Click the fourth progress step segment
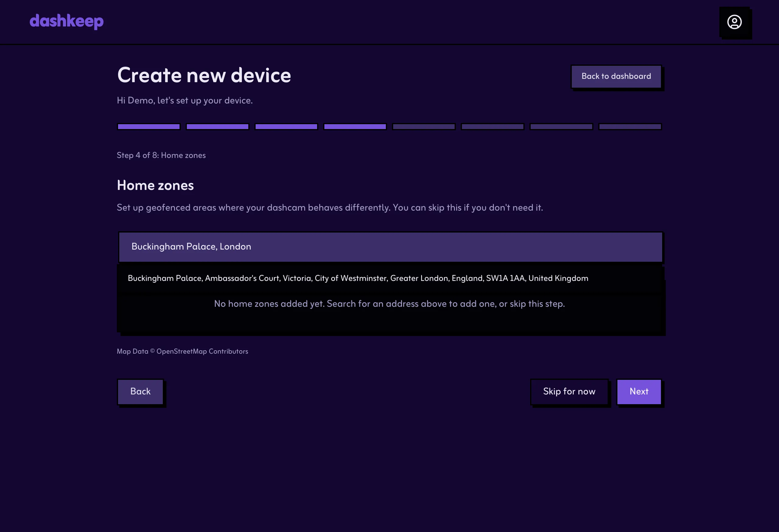The image size is (779, 532). pyautogui.click(x=355, y=127)
